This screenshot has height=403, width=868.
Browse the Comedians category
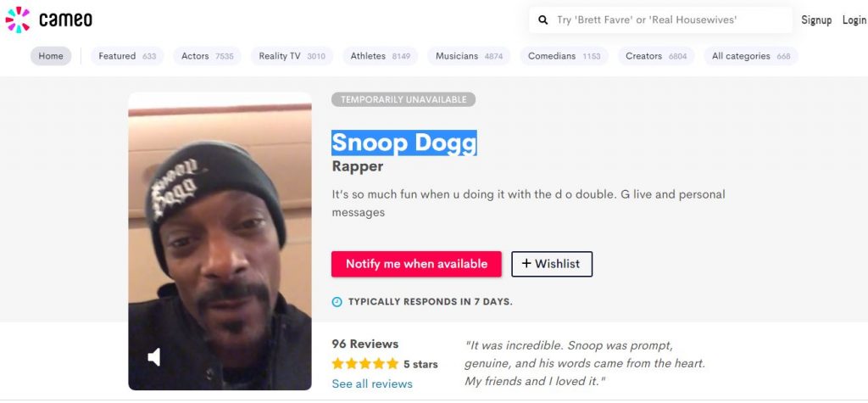coord(564,56)
